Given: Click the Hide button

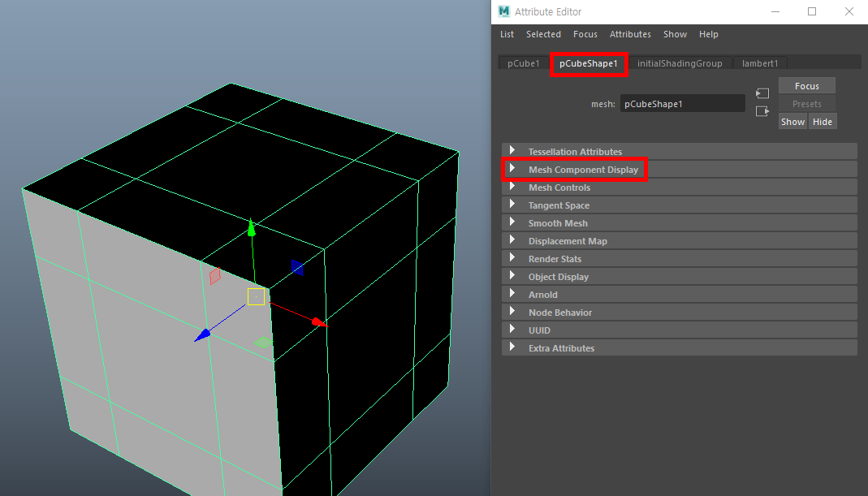Looking at the screenshot, I should (822, 121).
